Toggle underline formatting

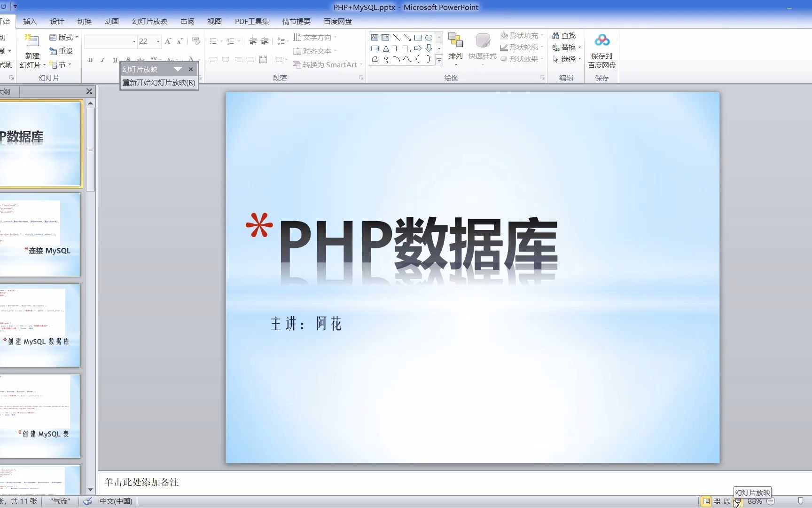115,60
